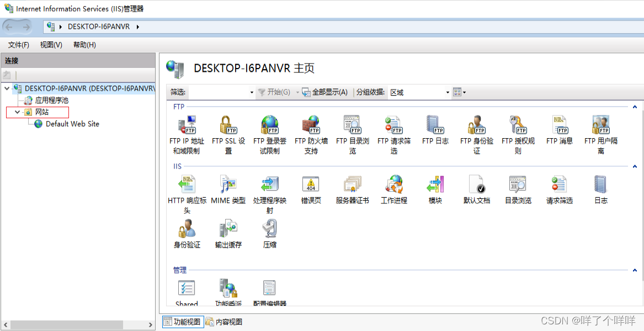Open configuration editor (配置编辑器)
Image resolution: width=644 pixels, height=331 pixels.
[270, 293]
